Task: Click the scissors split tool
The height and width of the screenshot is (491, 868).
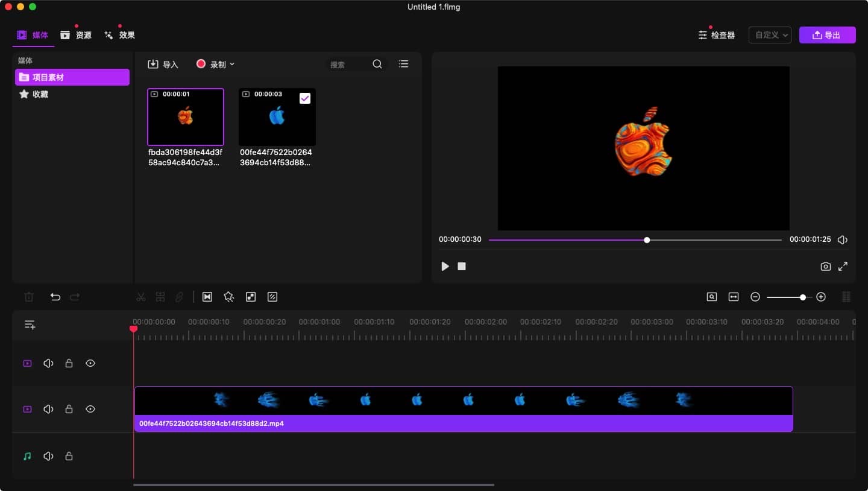Action: click(141, 297)
